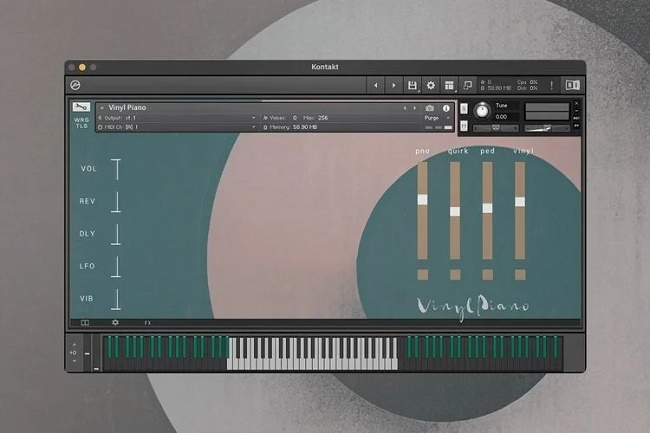Viewport: 650px width, 433px height.
Task: Adjust the instrument pan slider
Action: [x=495, y=128]
